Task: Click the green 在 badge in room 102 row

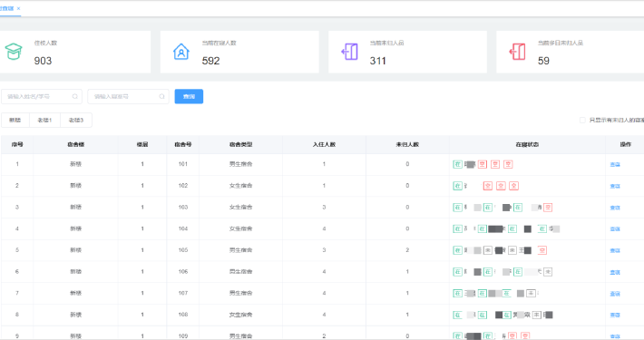Action: [x=457, y=186]
